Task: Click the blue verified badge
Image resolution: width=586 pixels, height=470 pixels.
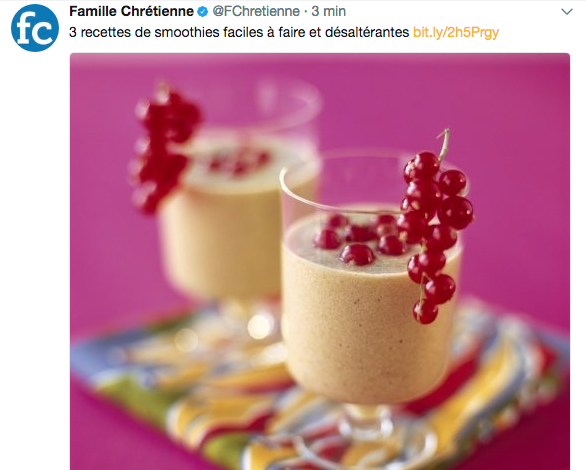Action: pyautogui.click(x=203, y=12)
